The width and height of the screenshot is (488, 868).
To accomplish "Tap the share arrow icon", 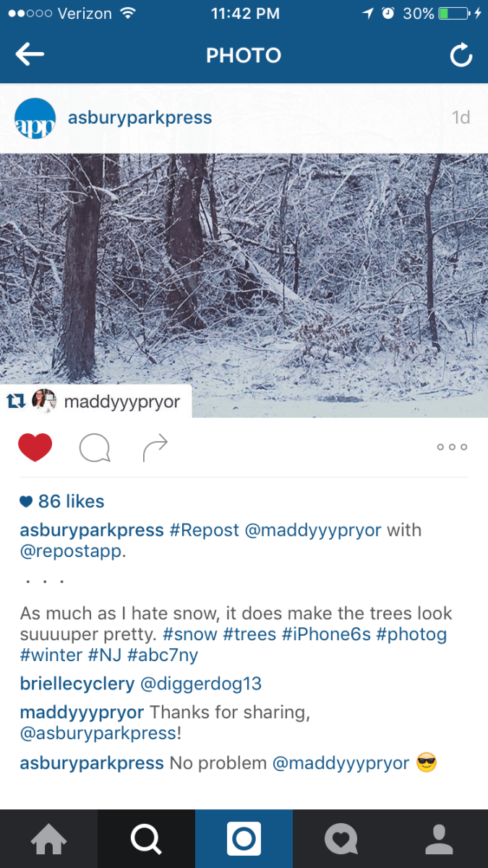I will point(155,448).
